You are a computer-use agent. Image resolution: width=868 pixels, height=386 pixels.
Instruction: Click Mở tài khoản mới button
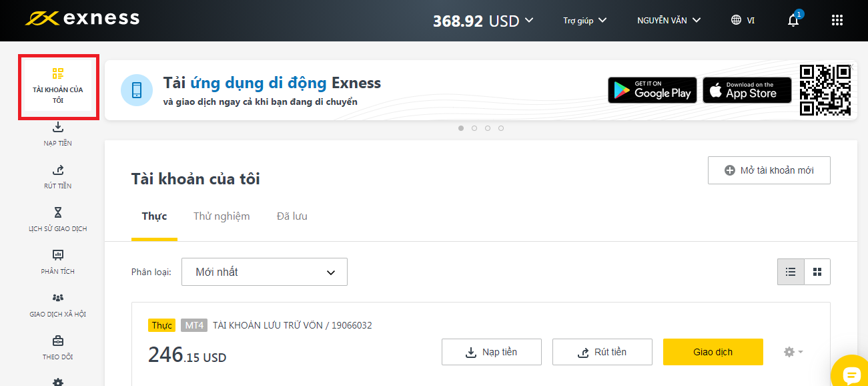point(769,170)
